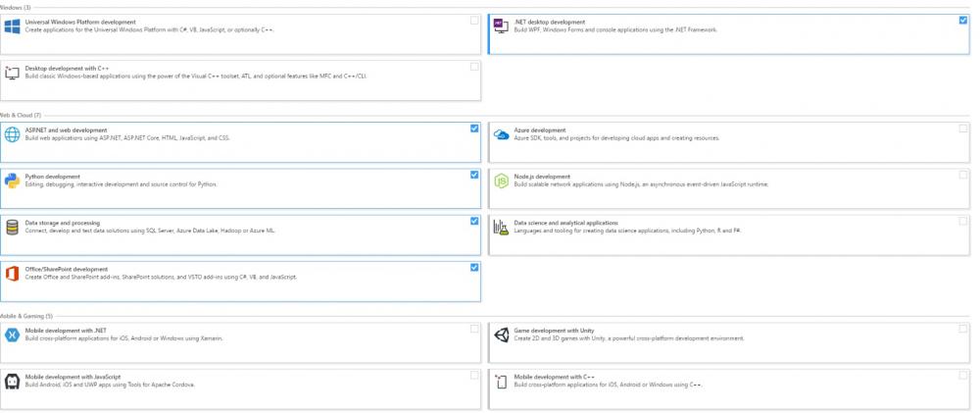Click the 'Web & Cloud (7)' section heading

pos(21,115)
